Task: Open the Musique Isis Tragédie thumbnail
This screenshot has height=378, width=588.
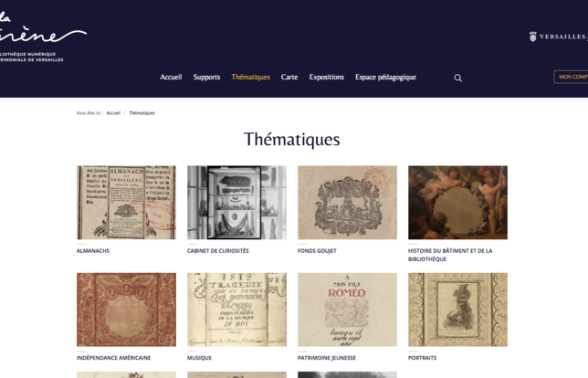Action: pos(237,310)
